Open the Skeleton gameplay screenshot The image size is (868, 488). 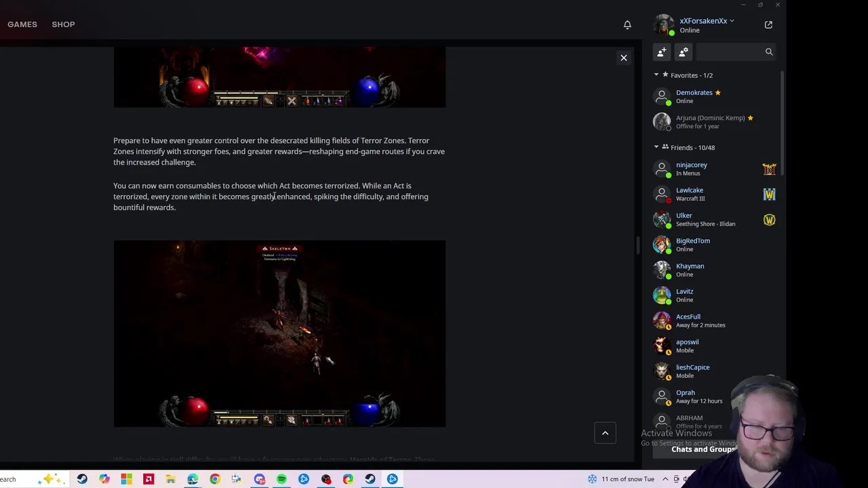(279, 333)
